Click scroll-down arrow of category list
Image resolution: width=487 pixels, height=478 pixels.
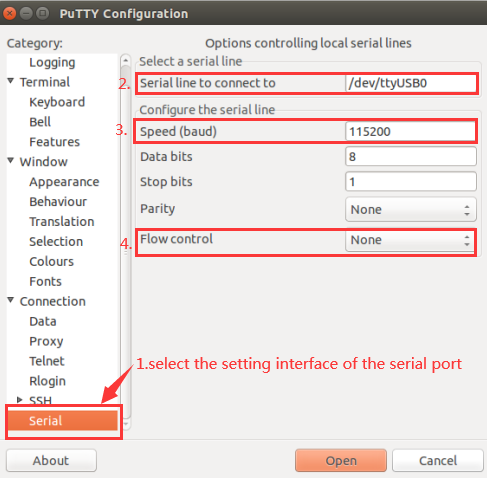point(126,424)
